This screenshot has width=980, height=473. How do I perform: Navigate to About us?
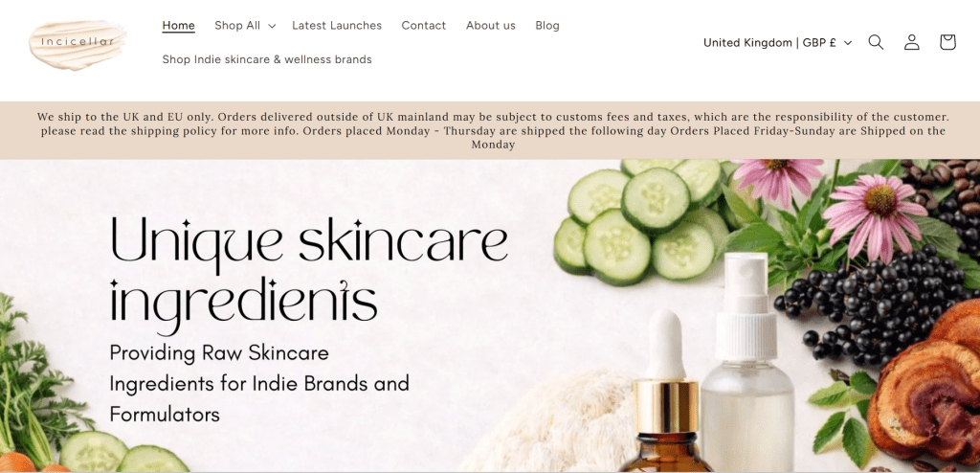491,26
